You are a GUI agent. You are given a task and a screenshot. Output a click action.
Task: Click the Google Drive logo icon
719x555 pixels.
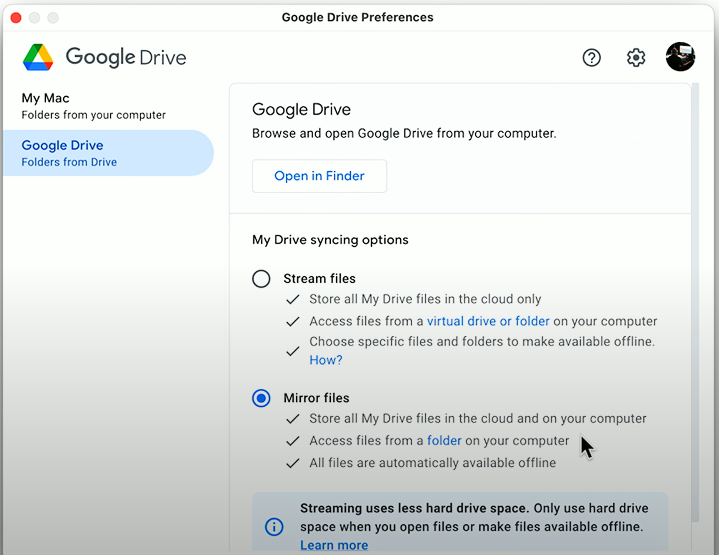(x=38, y=57)
